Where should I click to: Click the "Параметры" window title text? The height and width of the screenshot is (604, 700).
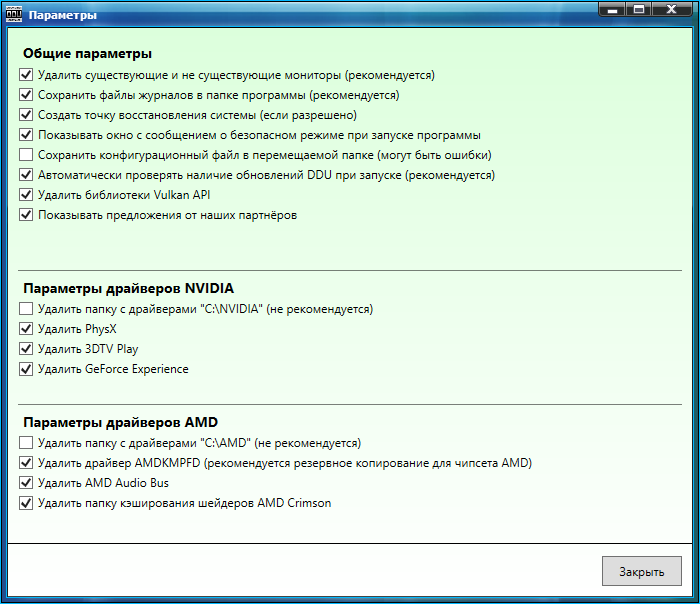coord(62,15)
